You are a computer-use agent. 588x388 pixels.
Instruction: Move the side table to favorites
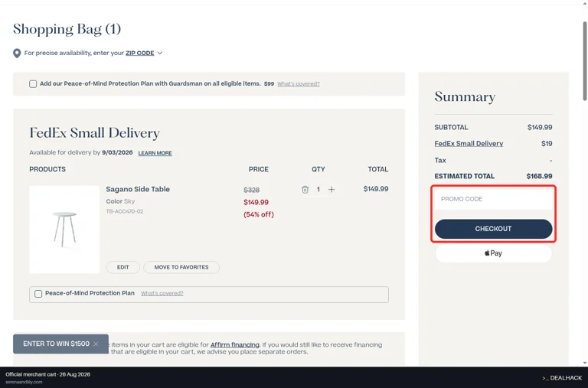click(181, 267)
